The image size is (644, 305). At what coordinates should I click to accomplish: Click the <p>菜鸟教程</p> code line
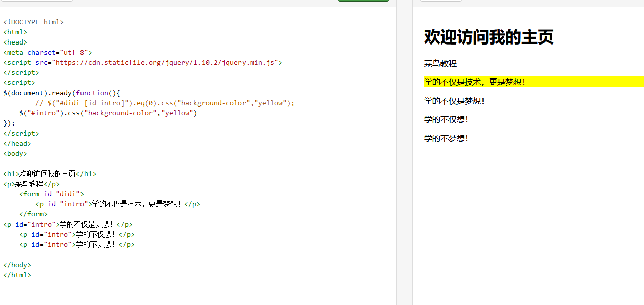(31, 184)
